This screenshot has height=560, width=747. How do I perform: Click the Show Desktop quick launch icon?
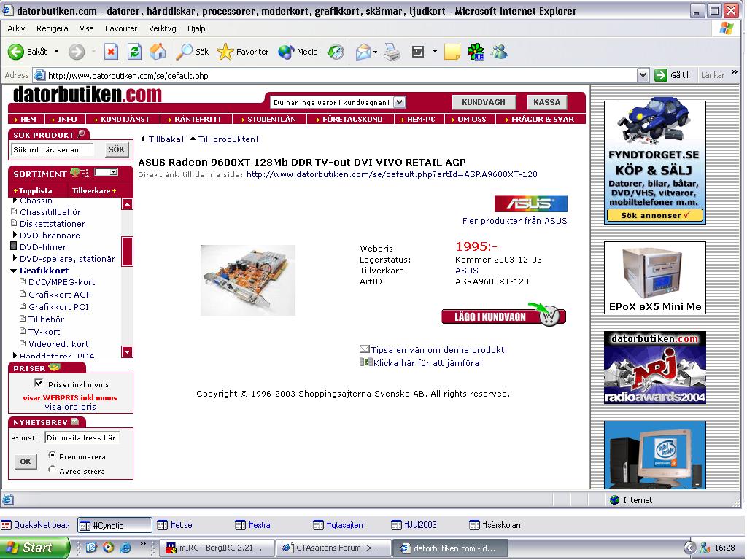(x=92, y=548)
